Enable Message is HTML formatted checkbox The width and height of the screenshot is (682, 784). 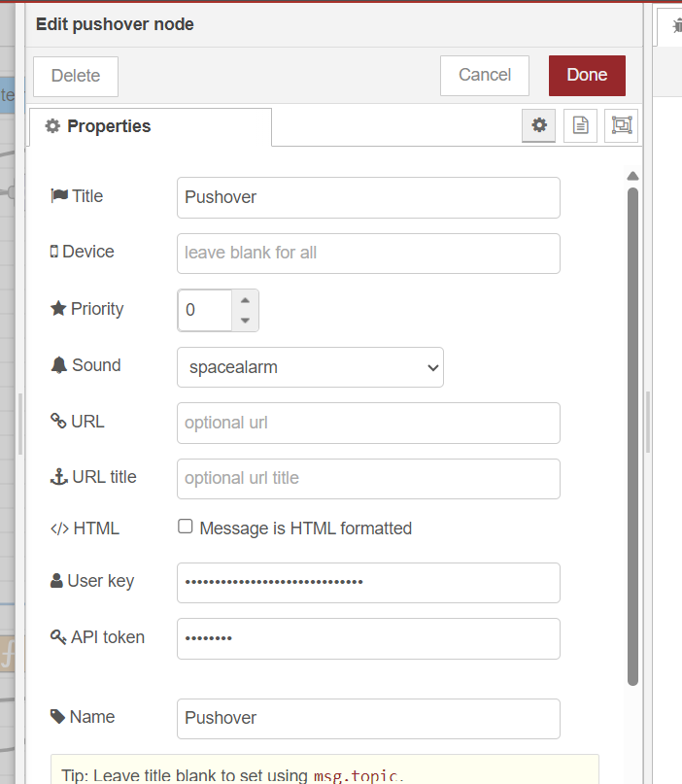186,527
